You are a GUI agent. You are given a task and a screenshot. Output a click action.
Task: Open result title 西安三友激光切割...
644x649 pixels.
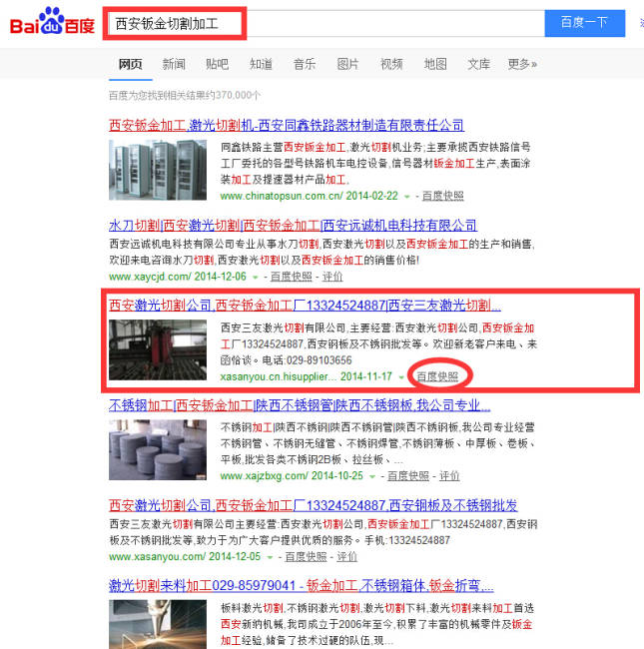tap(306, 306)
